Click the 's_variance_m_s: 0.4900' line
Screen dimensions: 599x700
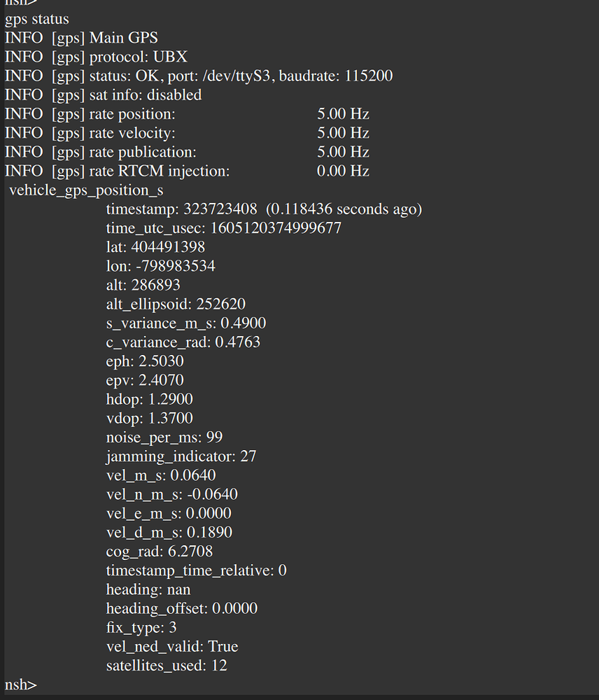(186, 323)
